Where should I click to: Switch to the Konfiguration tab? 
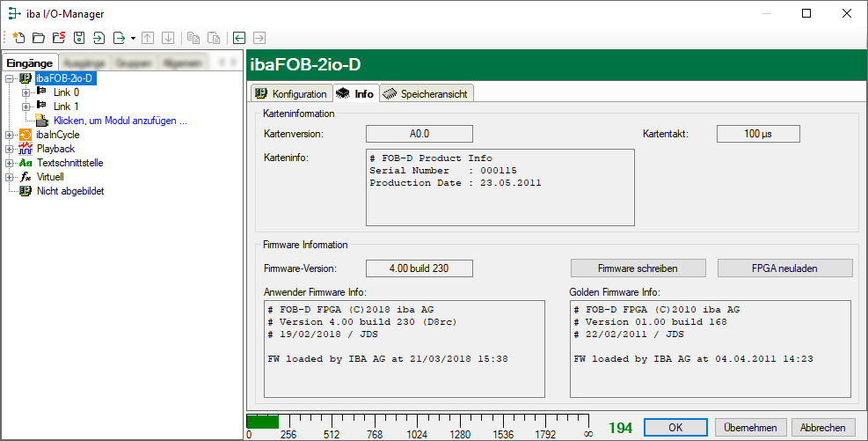[291, 93]
